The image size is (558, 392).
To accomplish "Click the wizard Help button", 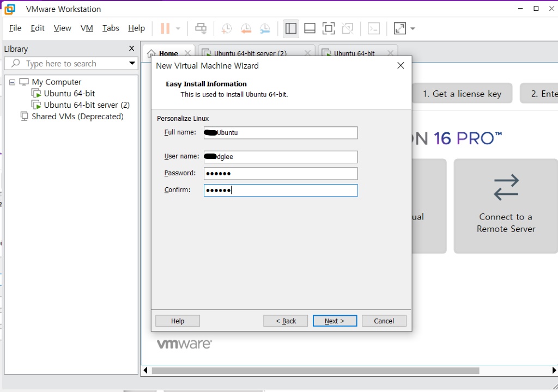I will tap(178, 321).
